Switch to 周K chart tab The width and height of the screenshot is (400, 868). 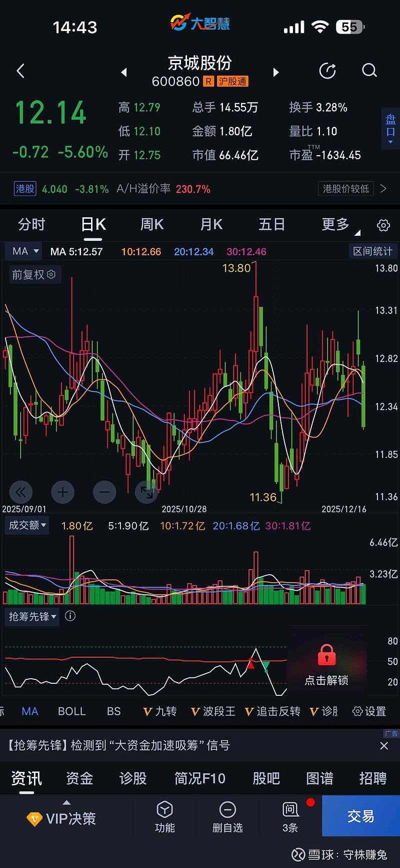pos(152,224)
